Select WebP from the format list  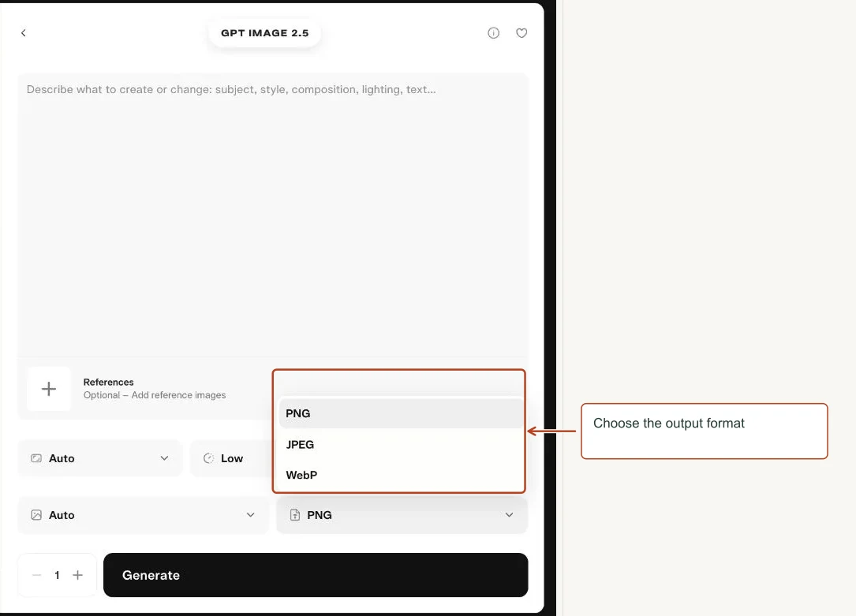tap(400, 476)
